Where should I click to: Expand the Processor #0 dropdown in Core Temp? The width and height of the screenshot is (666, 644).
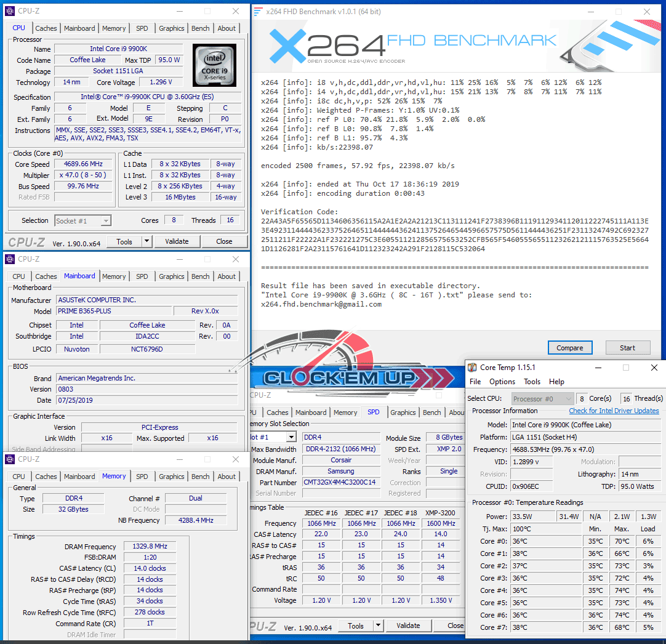[x=567, y=398]
